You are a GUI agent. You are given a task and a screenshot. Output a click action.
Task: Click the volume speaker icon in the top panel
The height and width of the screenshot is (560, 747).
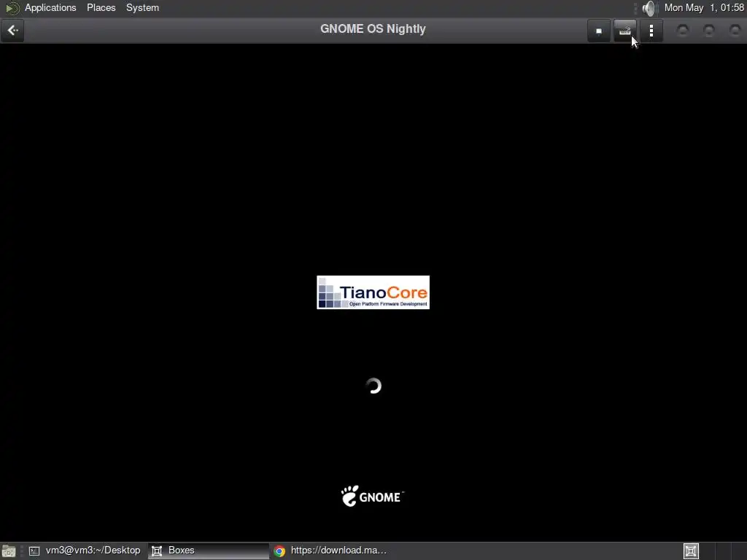coord(649,7)
